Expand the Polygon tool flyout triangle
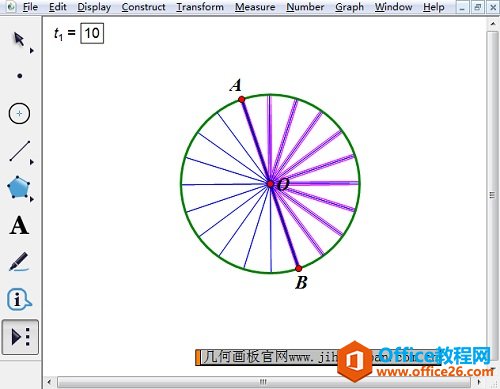 click(x=32, y=199)
